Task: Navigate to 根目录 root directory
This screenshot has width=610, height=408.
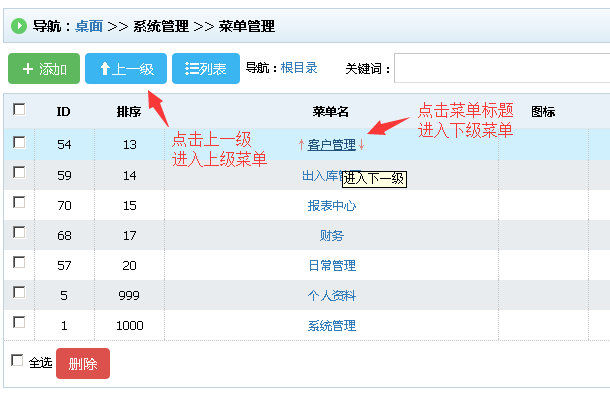Action: coord(299,68)
